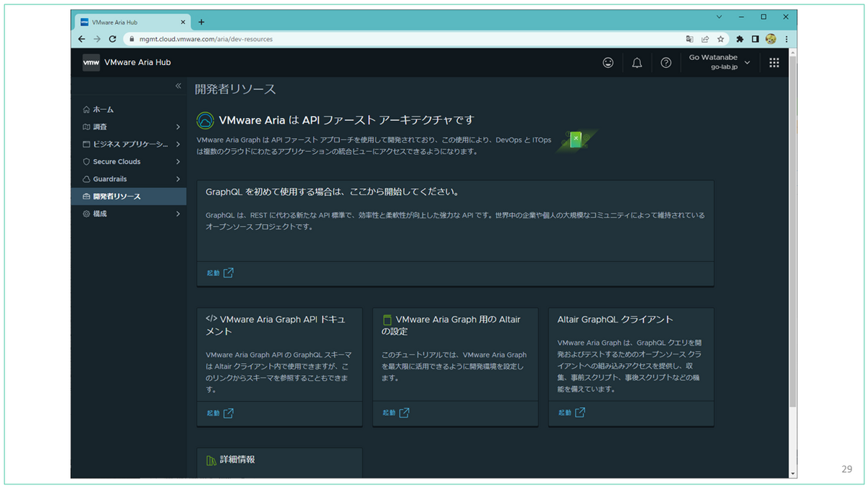Collapse the sidebar with the double-chevron
Screen dimensions: 868x488
tap(179, 86)
